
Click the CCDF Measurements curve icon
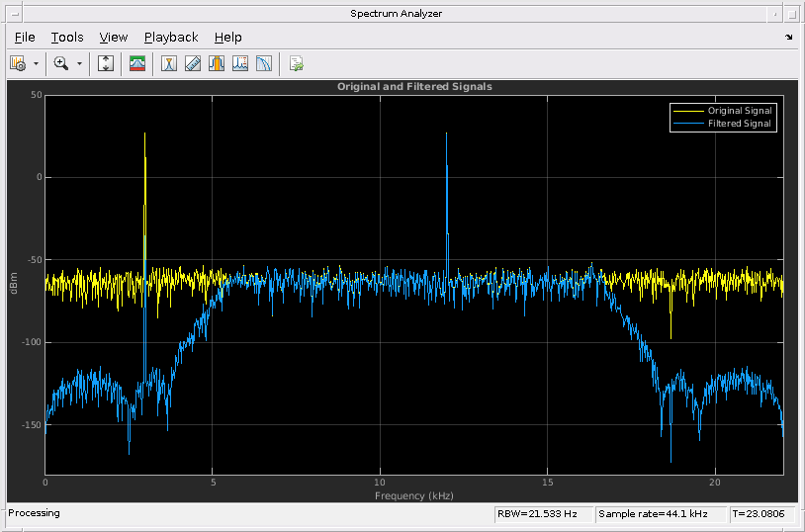(264, 63)
